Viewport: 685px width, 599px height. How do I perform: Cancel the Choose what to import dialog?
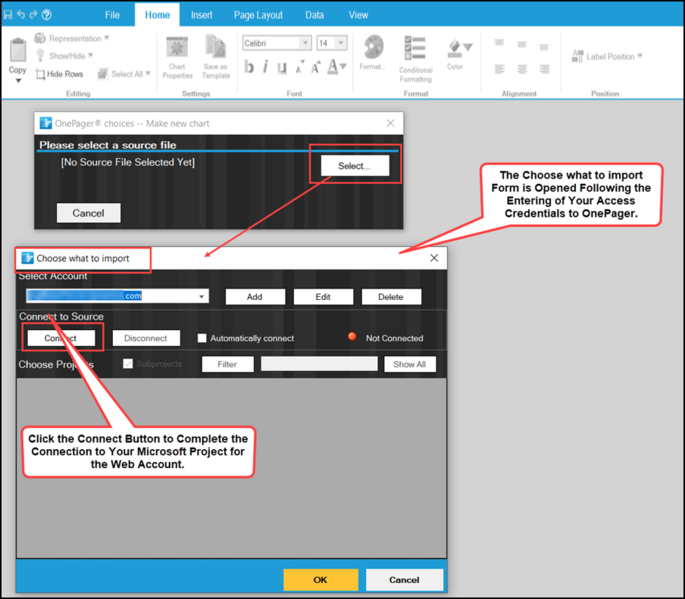[404, 580]
